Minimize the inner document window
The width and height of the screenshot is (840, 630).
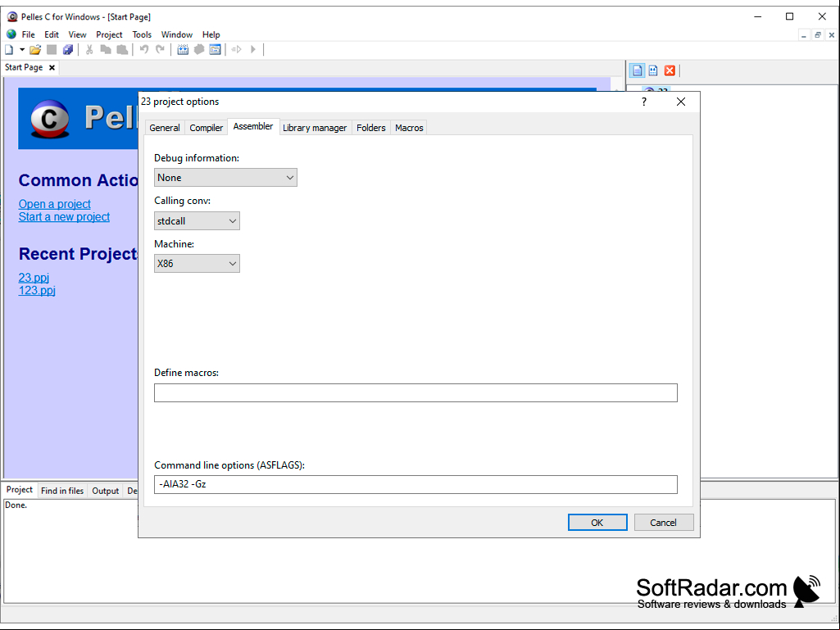(x=804, y=35)
